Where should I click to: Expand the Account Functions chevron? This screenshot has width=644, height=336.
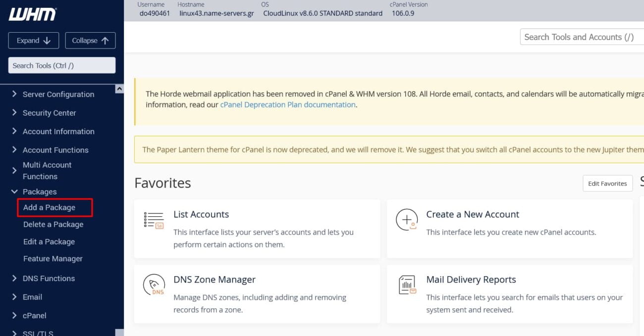[x=14, y=150]
